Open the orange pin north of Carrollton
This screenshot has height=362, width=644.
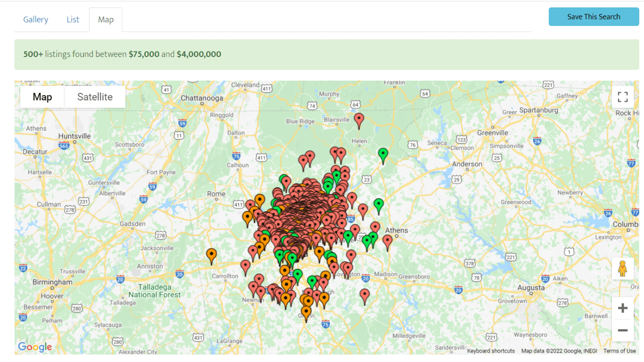[x=212, y=255]
